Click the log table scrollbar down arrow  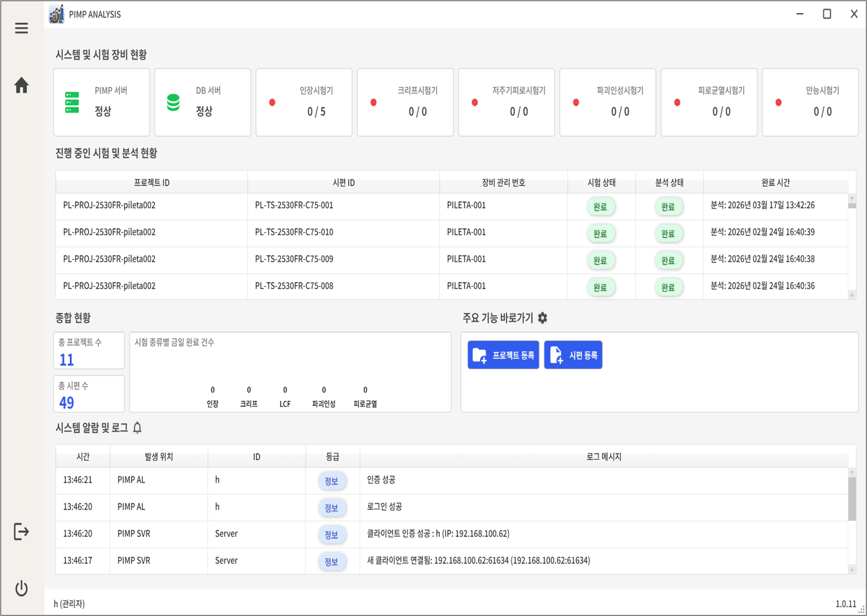pos(852,569)
